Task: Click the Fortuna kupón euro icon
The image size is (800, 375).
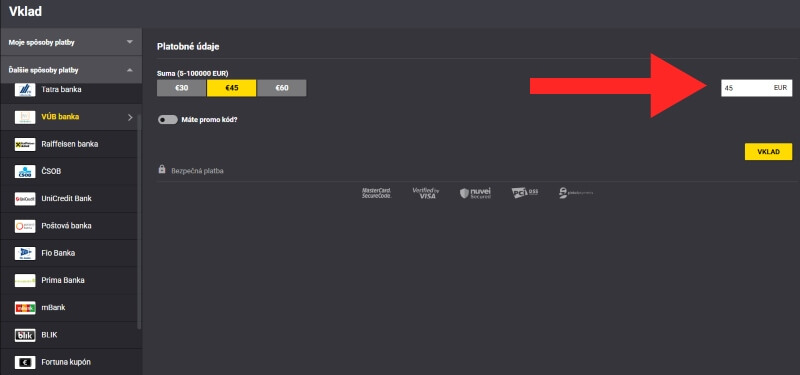Action: [x=25, y=362]
